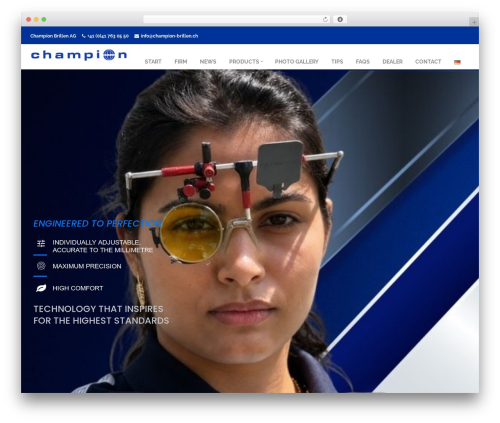Maximize the window with green button
Image resolution: width=500 pixels, height=423 pixels.
click(44, 19)
